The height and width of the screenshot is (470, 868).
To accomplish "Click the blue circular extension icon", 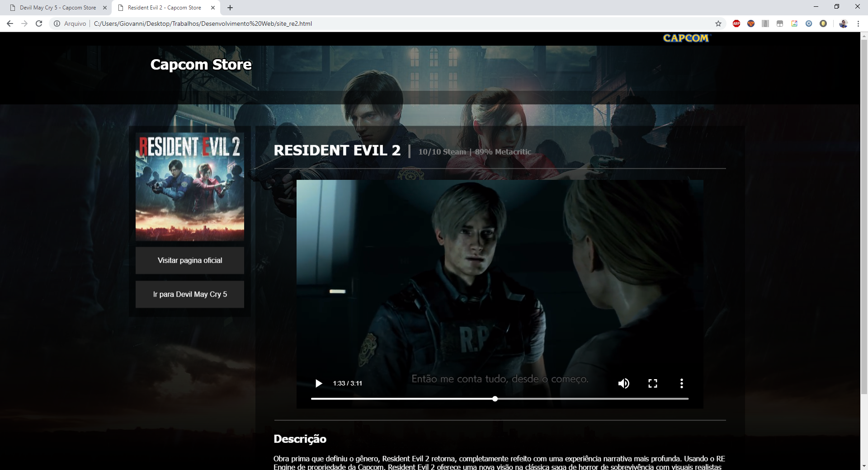I will (x=809, y=23).
